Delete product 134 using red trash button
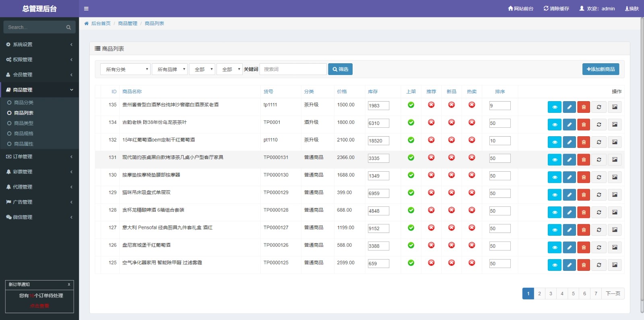 584,125
